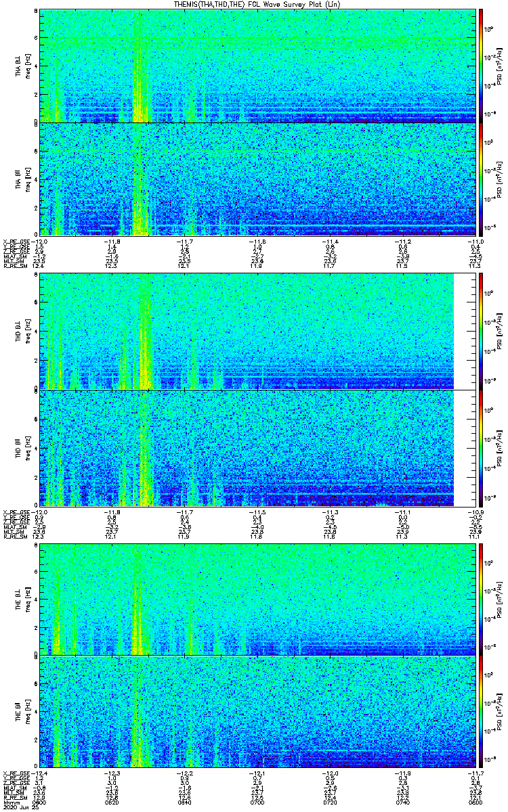Click the PSD color bar beside THE B-parallel panel

point(481,711)
